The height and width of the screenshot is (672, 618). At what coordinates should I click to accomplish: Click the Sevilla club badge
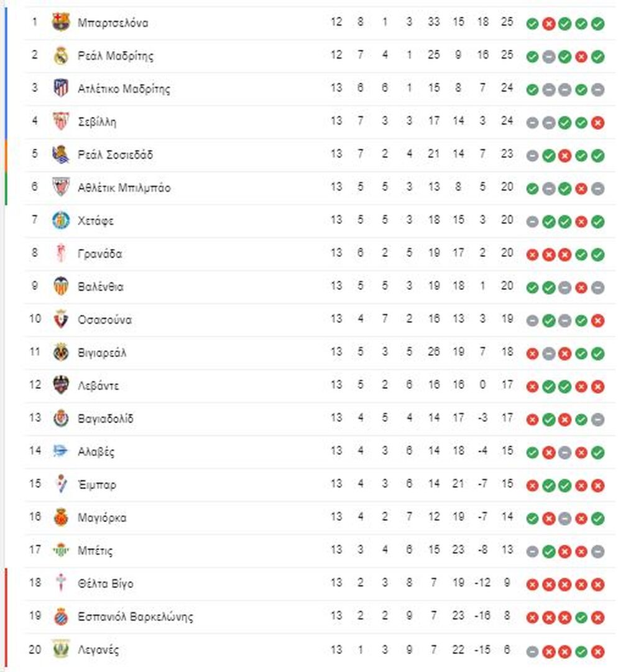pos(60,121)
